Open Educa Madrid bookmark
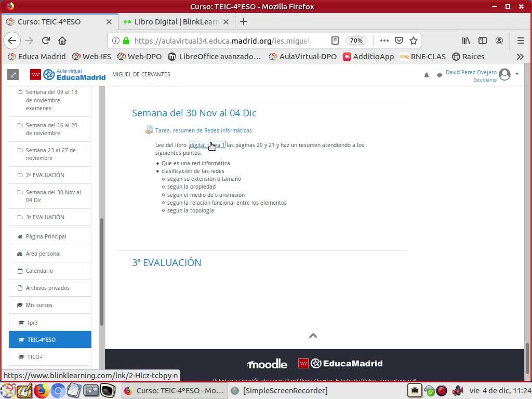This screenshot has width=532, height=399. [37, 57]
